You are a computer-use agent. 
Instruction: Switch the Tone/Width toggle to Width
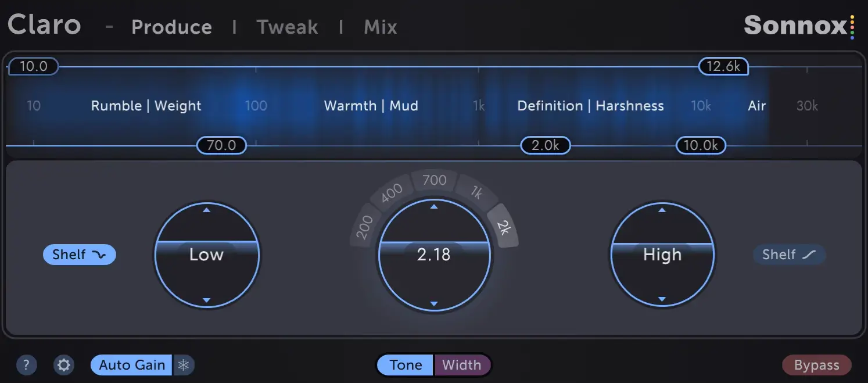[x=463, y=365]
